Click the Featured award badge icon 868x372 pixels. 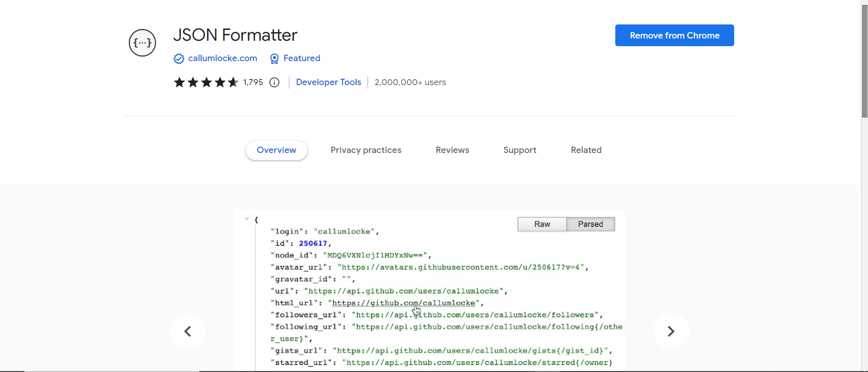coord(274,59)
